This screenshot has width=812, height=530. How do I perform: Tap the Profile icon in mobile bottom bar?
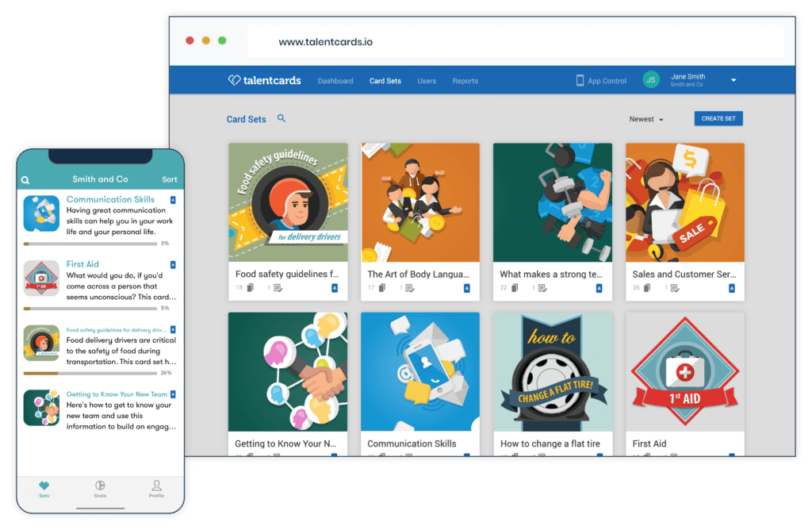[156, 486]
